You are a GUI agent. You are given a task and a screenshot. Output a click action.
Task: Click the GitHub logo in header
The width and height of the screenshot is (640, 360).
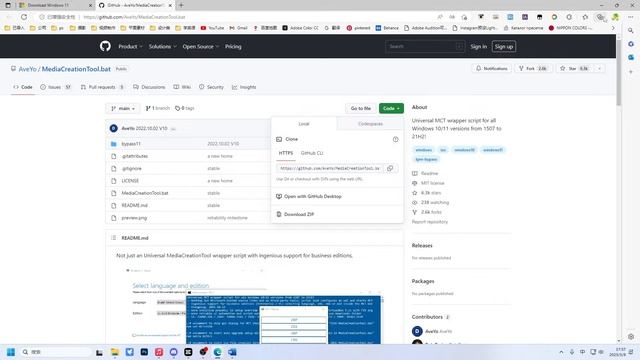[x=105, y=46]
